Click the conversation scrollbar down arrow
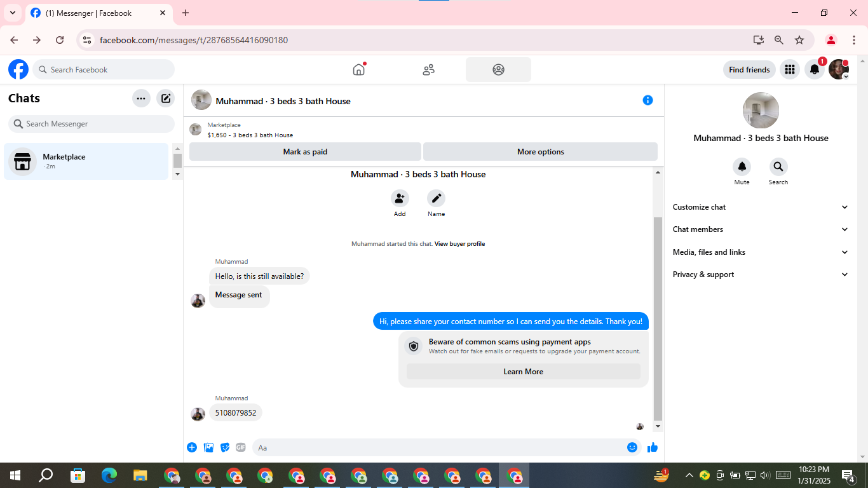This screenshot has width=868, height=488. coord(658,426)
